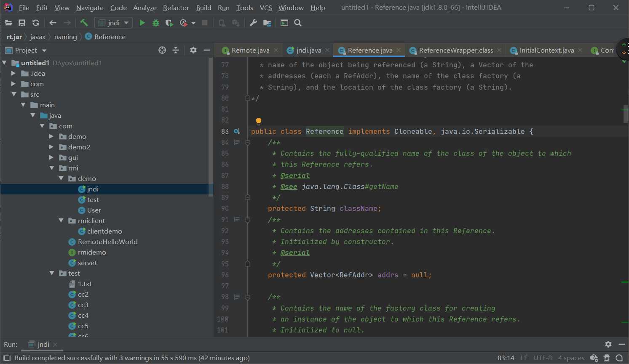The width and height of the screenshot is (629, 364).
Task: Click the Synchronize refresh toolbar icon
Action: (x=36, y=23)
